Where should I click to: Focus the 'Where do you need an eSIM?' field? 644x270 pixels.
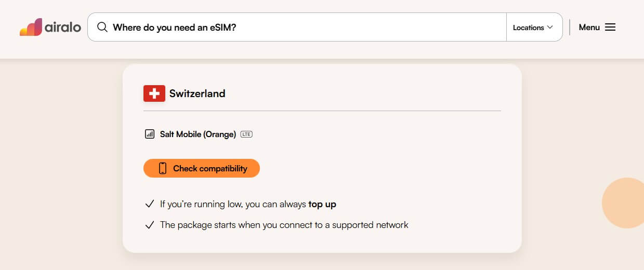click(307, 28)
